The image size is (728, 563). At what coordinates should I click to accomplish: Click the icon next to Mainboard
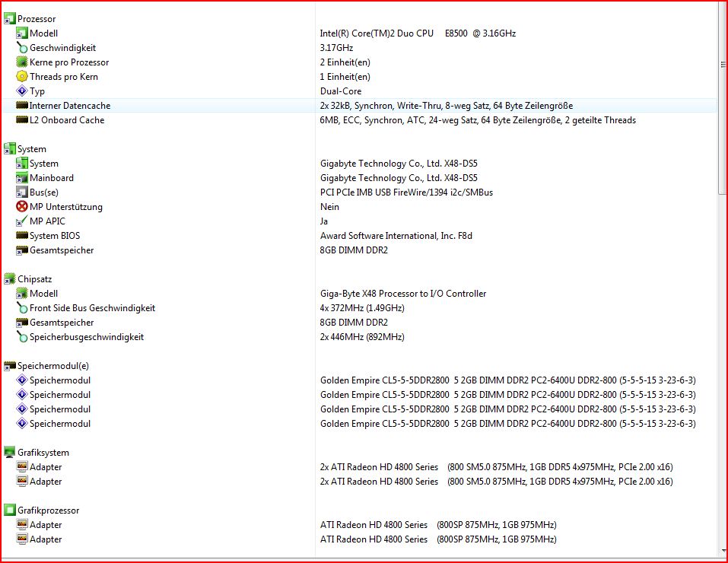22,178
